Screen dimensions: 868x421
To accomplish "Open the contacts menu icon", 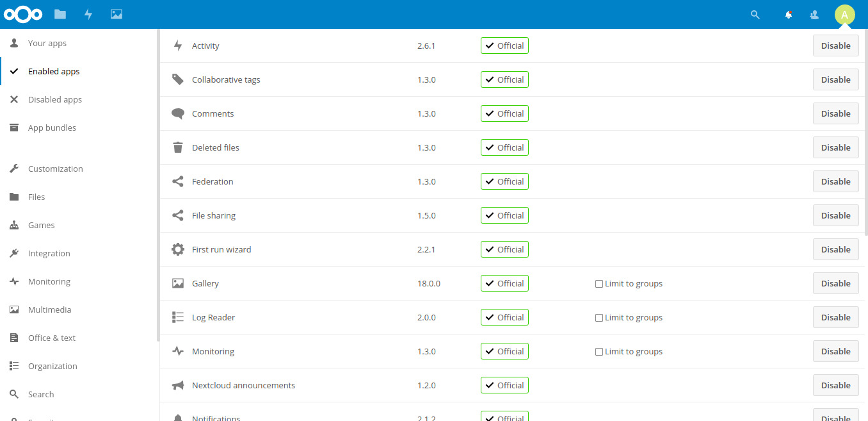I will click(x=814, y=15).
